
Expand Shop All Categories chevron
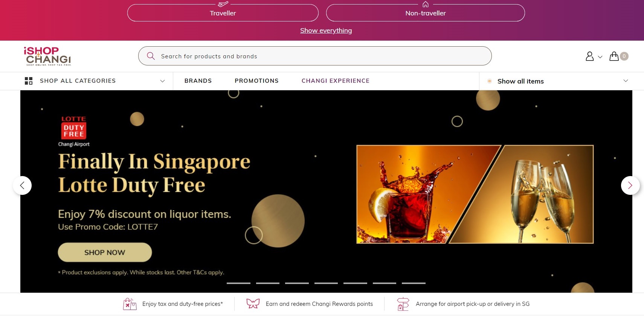point(163,81)
